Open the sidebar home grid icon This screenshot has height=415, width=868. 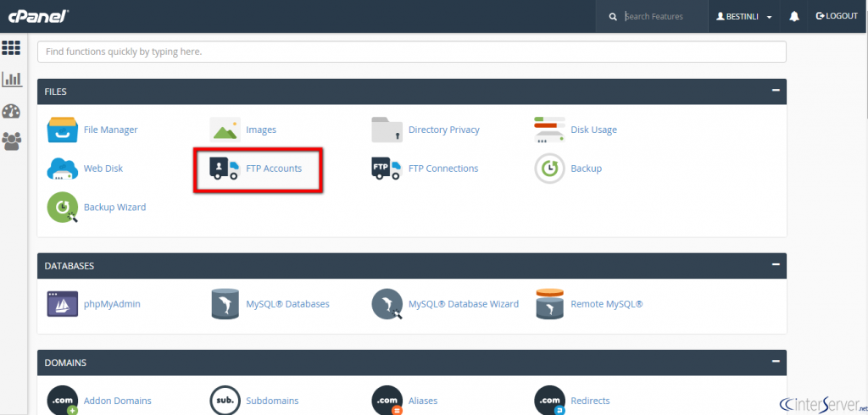point(11,47)
